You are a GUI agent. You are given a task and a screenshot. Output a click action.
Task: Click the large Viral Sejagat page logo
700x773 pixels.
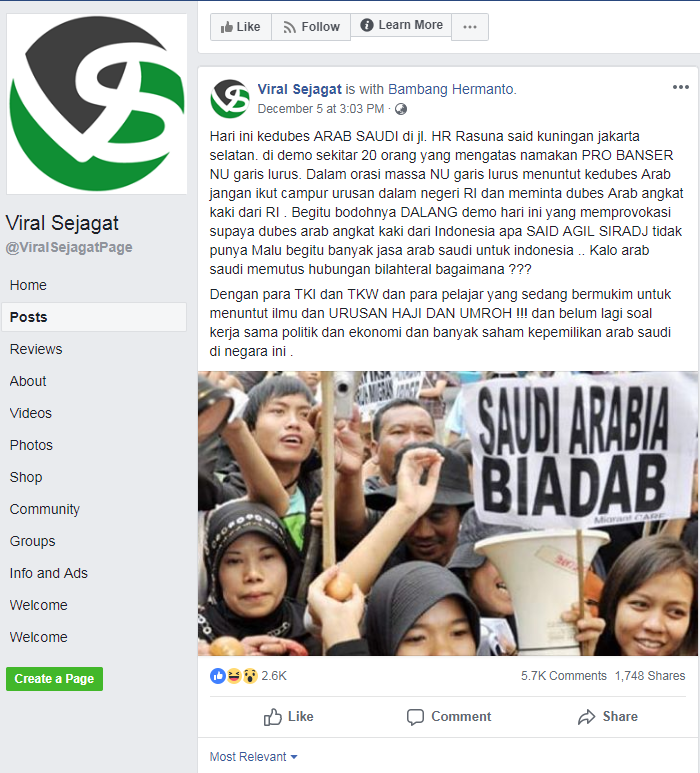pos(97,104)
